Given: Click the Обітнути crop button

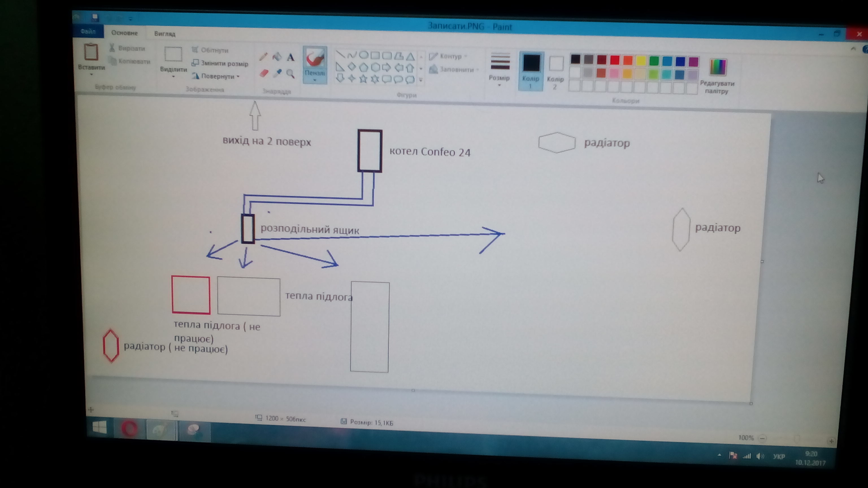Looking at the screenshot, I should [210, 50].
